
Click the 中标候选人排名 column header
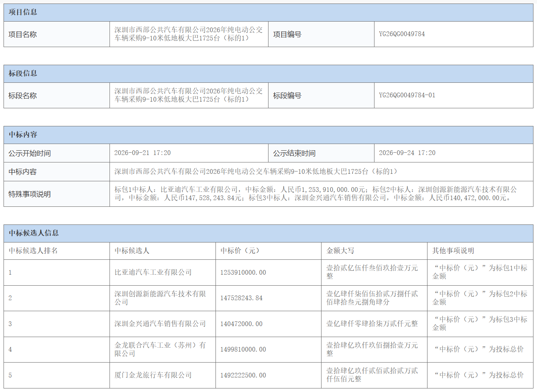pyautogui.click(x=33, y=251)
